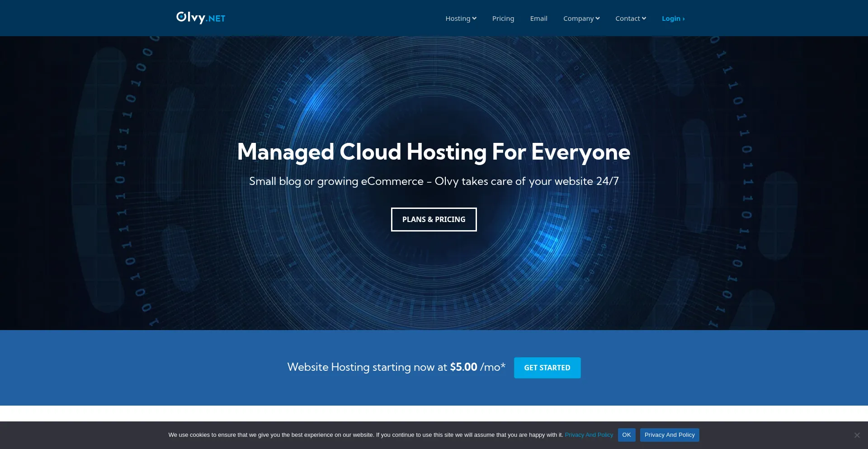Click the Login link in the navbar
Screen dimensions: 868x449
point(671,19)
